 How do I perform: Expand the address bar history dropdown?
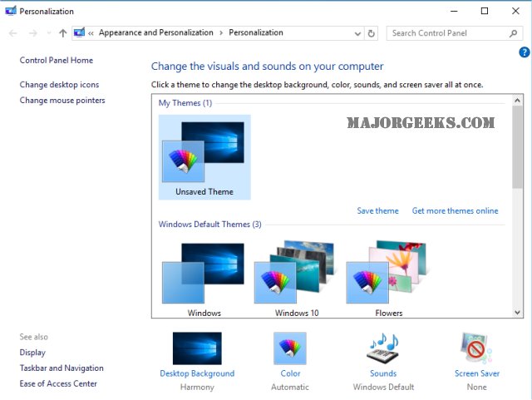(x=357, y=33)
